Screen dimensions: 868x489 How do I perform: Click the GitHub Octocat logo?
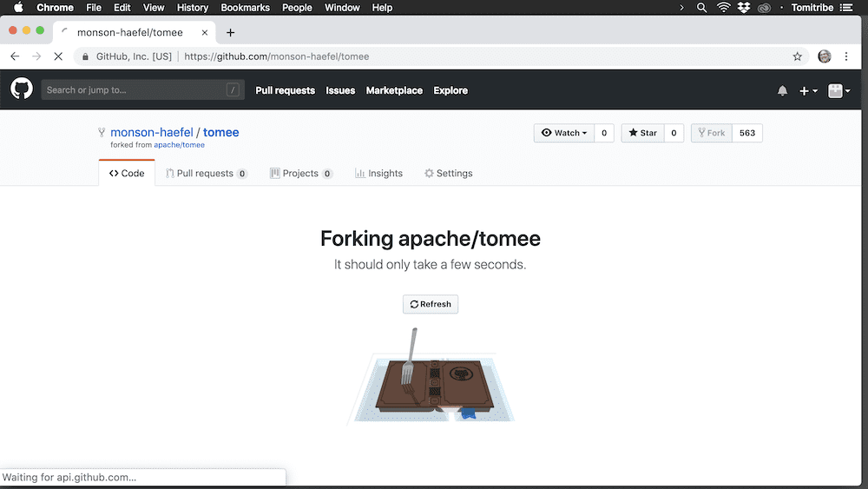[x=22, y=89]
